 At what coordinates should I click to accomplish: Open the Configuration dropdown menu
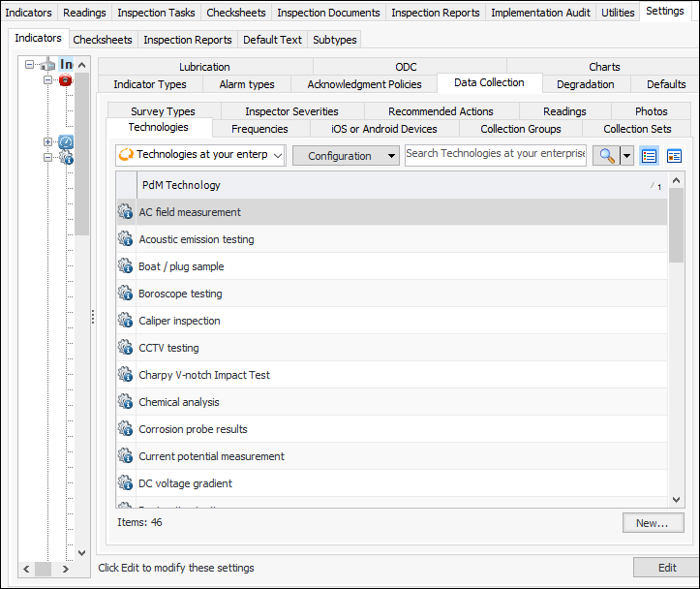pos(346,155)
